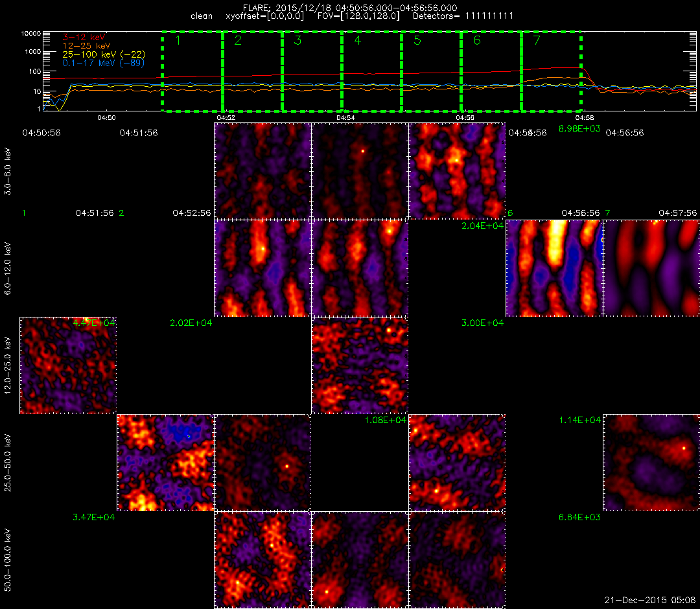Image resolution: width=700 pixels, height=609 pixels.
Task: Click the green '3.00E+04' peak value
Action: click(483, 323)
